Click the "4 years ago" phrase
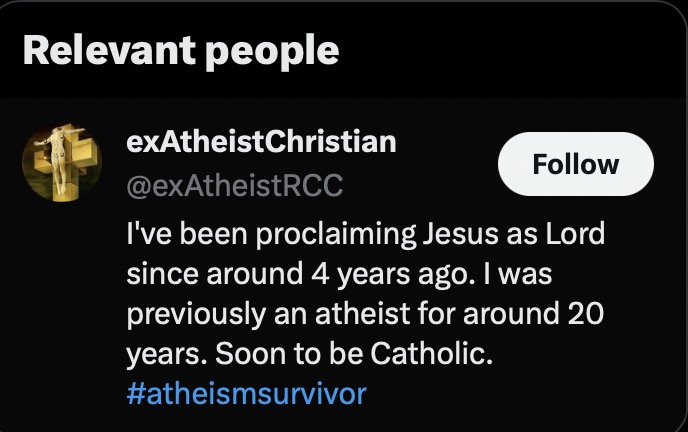 point(390,275)
